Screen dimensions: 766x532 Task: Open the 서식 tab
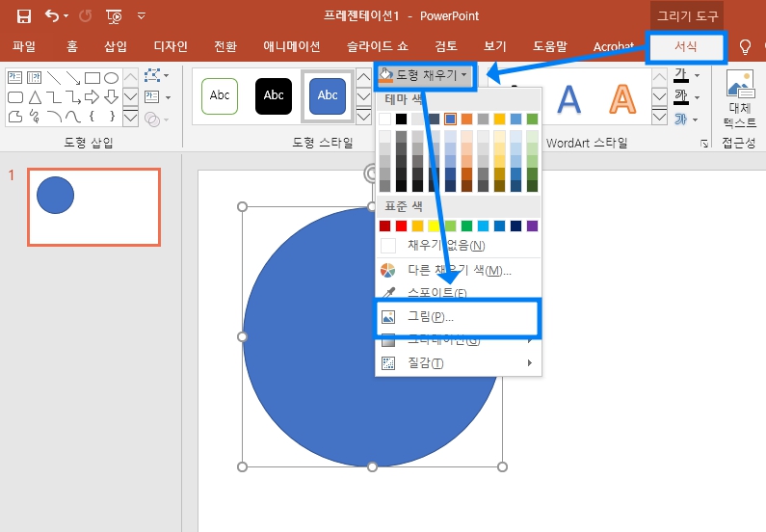tap(685, 46)
